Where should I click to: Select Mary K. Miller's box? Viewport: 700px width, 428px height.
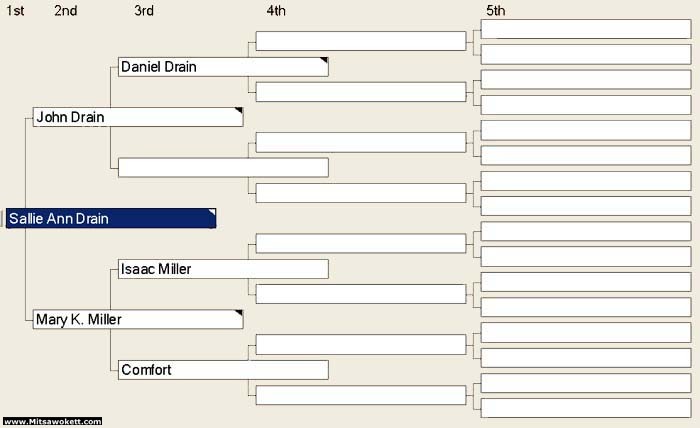pyautogui.click(x=138, y=320)
